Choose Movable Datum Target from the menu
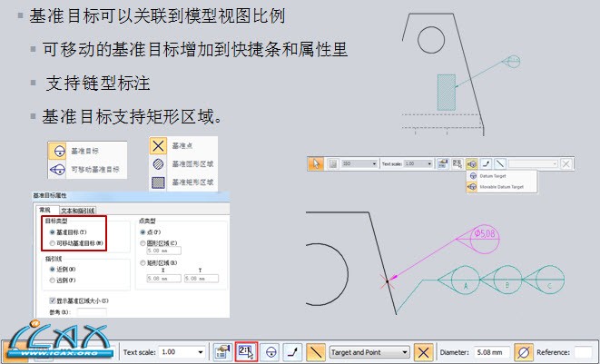 tap(499, 186)
